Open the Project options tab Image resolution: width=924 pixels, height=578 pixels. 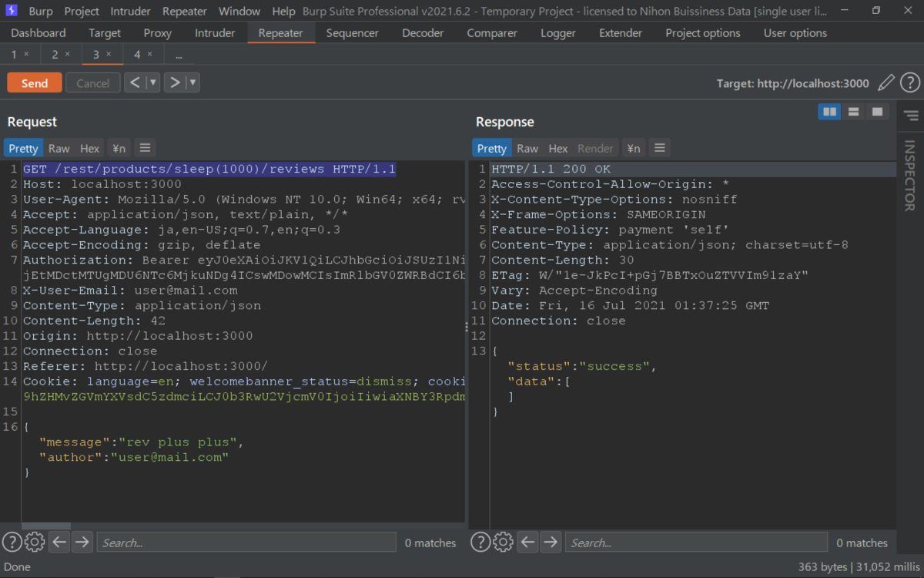click(x=703, y=33)
